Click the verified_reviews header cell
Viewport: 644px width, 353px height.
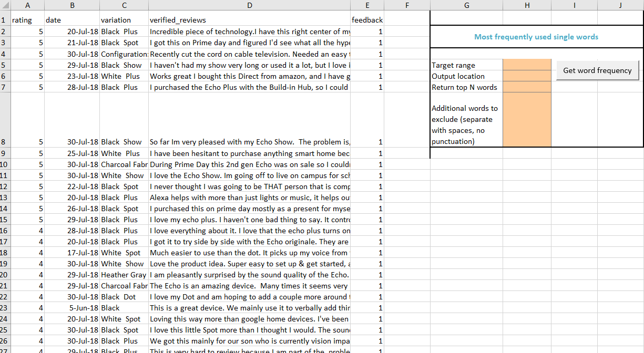point(249,20)
